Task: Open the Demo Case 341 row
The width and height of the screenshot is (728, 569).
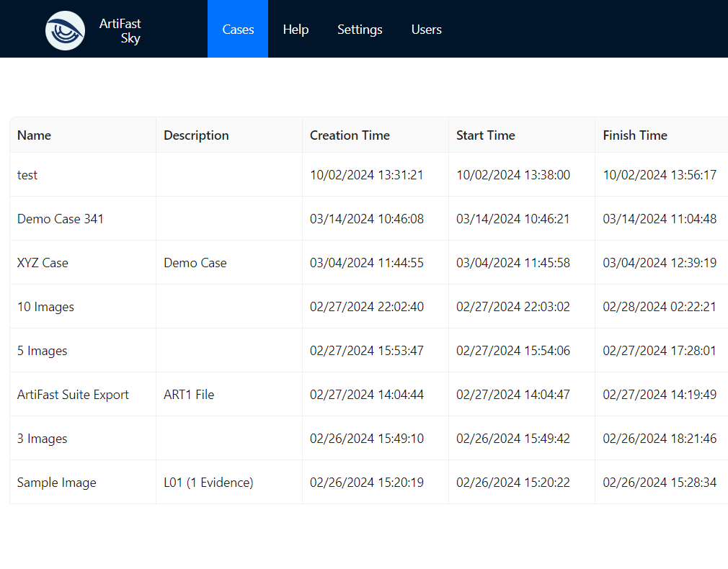Action: point(61,219)
